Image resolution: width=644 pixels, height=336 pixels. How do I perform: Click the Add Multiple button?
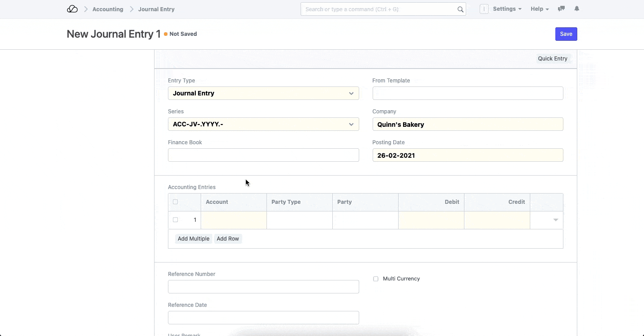pos(193,239)
